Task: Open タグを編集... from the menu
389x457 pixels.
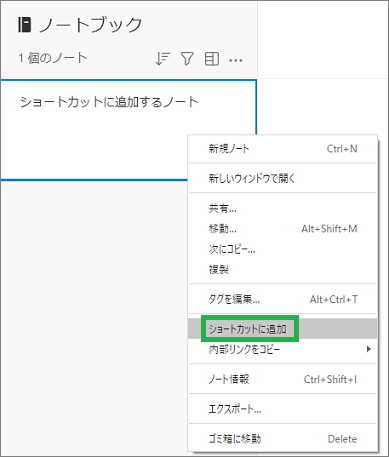Action: coord(283,299)
